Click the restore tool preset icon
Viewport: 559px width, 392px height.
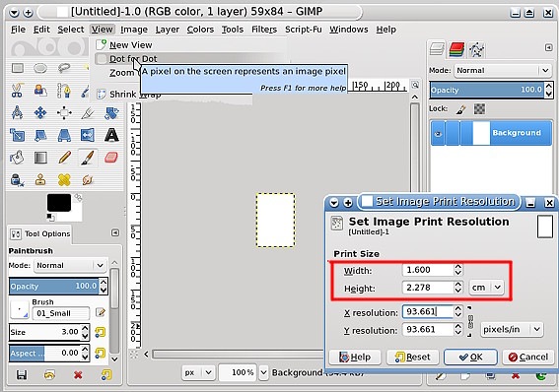tap(49, 374)
